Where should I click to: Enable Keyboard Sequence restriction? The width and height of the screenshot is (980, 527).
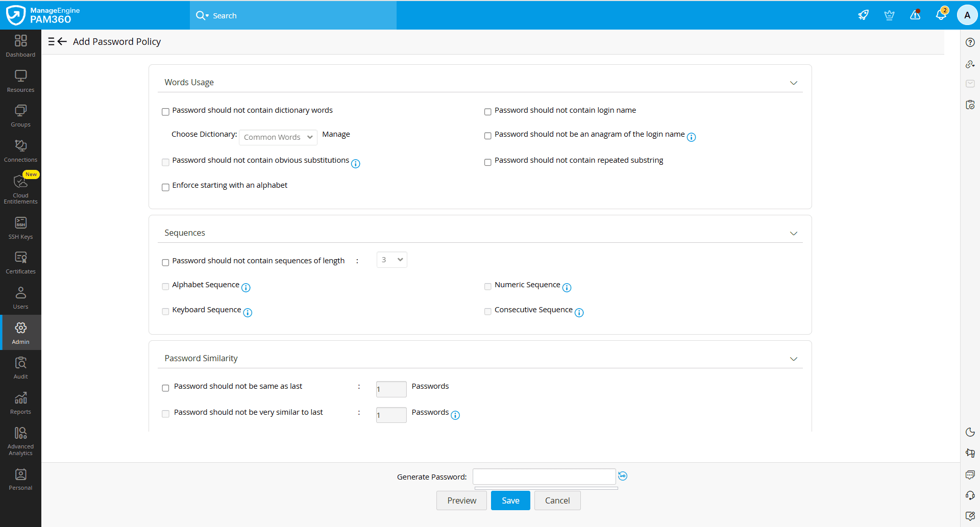point(165,311)
